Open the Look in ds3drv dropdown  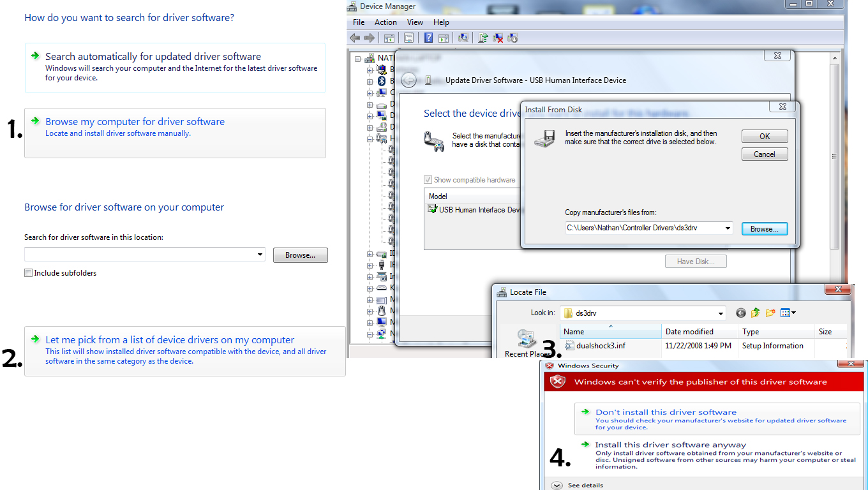click(x=721, y=313)
